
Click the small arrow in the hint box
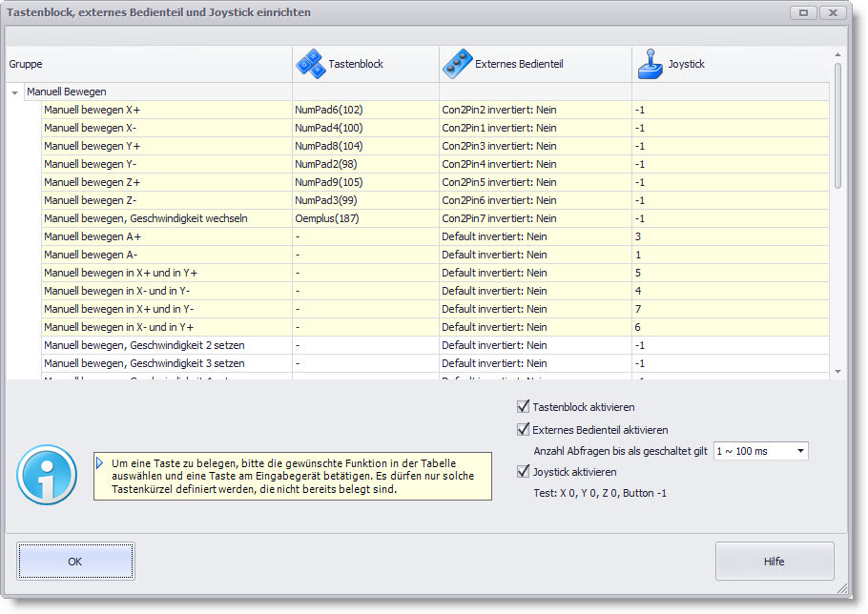coord(100,462)
